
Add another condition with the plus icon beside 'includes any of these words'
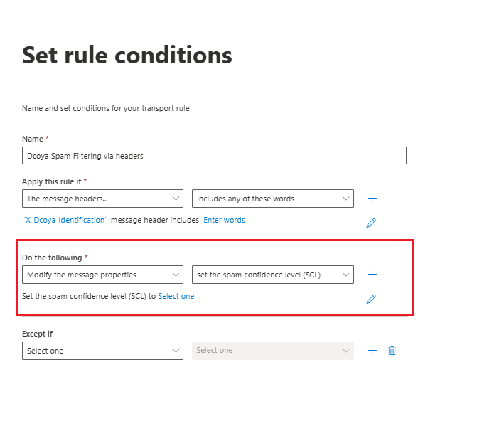372,199
